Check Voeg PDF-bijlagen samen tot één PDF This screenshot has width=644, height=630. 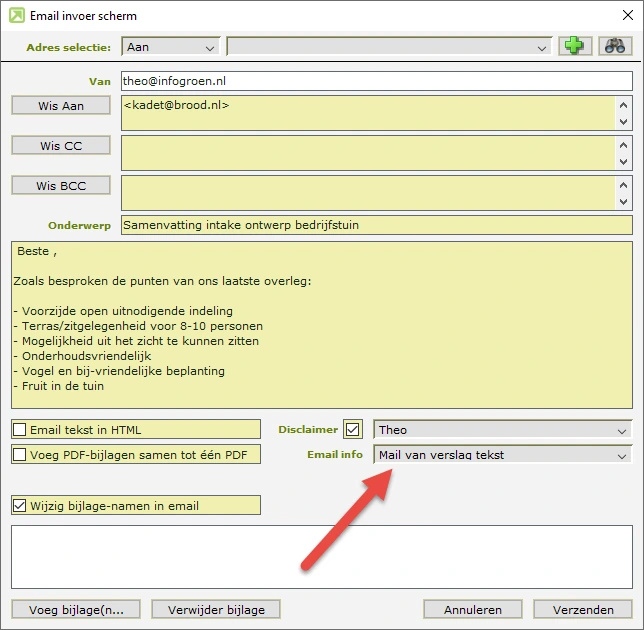pos(20,455)
